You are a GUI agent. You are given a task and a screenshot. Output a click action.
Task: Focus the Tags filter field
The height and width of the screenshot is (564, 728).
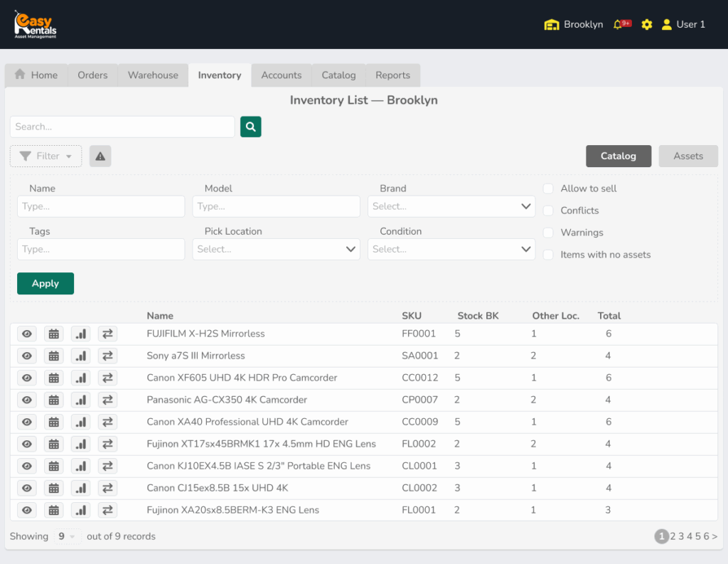click(x=101, y=250)
